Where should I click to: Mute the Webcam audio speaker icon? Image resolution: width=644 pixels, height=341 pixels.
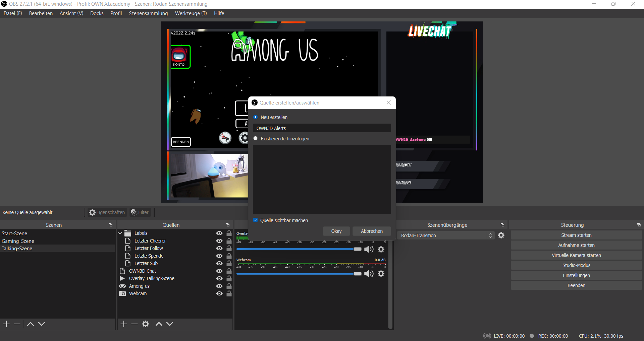[369, 274]
